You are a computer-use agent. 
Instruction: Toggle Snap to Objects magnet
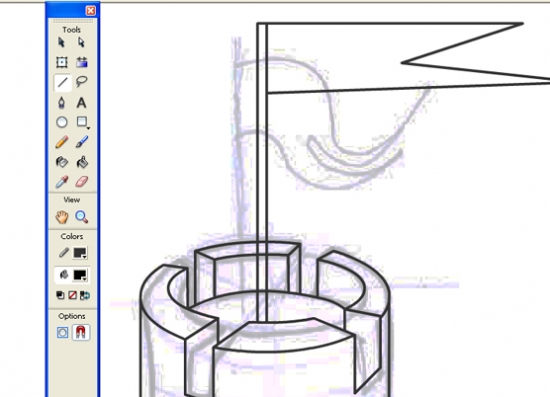(x=81, y=332)
